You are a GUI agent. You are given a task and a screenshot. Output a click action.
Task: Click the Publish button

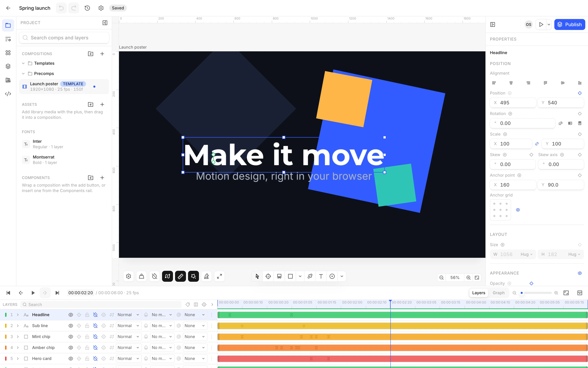pos(570,25)
